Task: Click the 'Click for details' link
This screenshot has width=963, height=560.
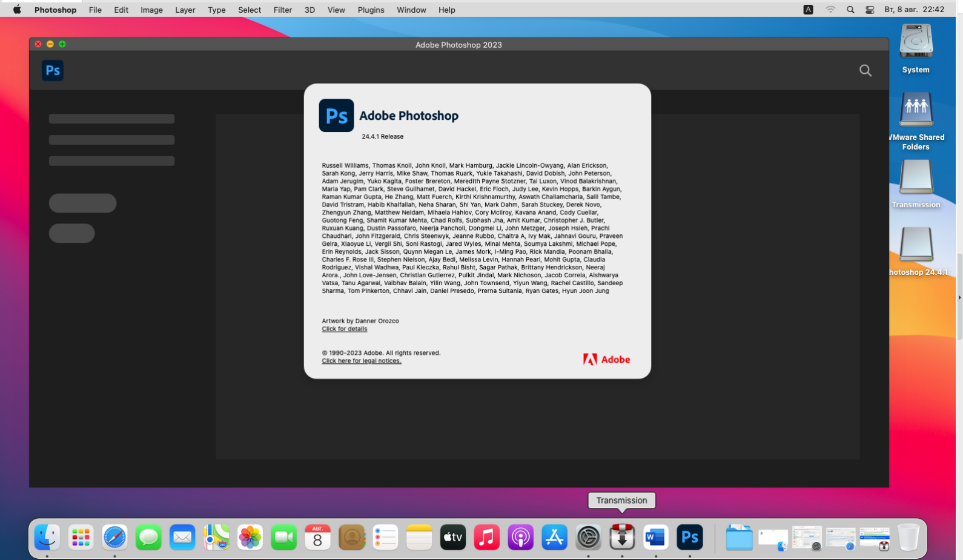Action: click(x=344, y=329)
